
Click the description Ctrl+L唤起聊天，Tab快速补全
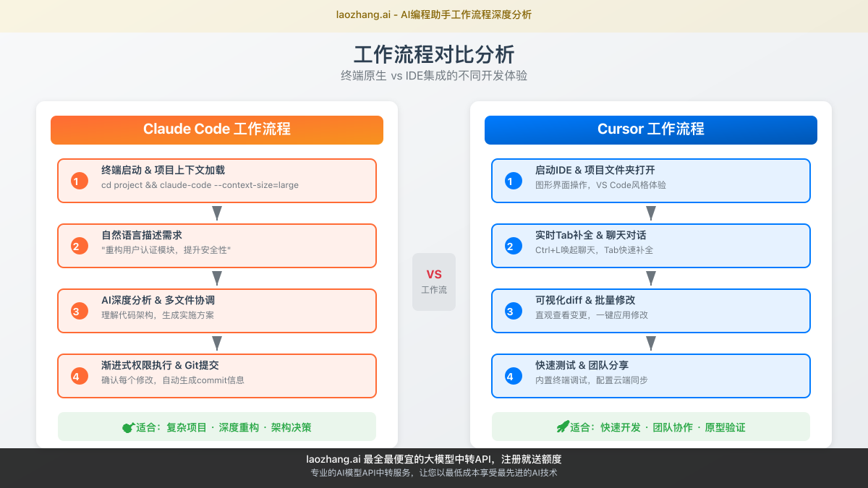click(594, 250)
